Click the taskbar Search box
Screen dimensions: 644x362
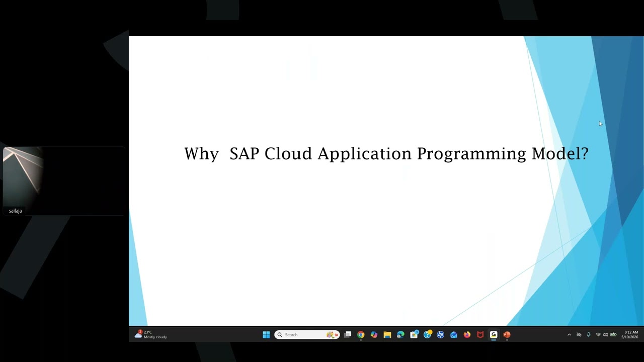click(x=307, y=335)
